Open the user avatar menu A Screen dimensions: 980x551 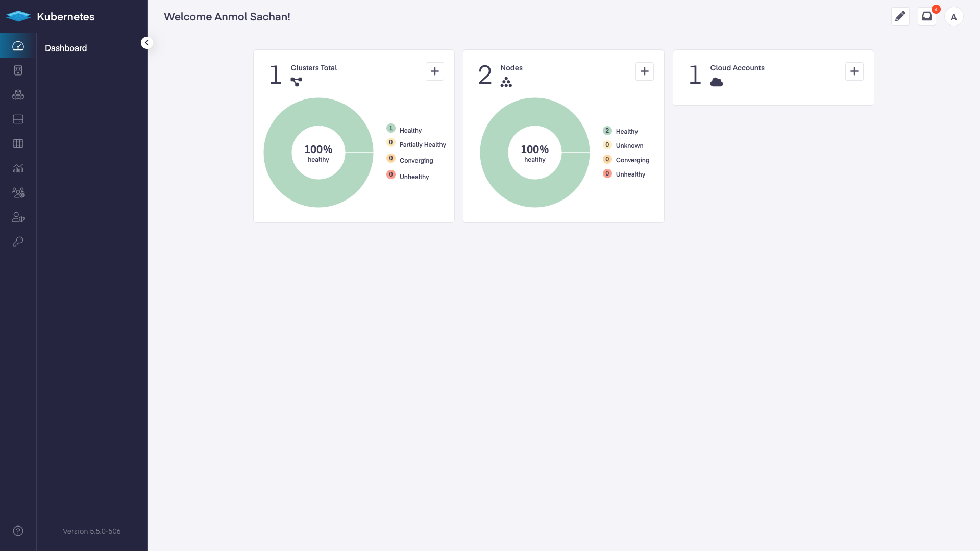pos(953,17)
